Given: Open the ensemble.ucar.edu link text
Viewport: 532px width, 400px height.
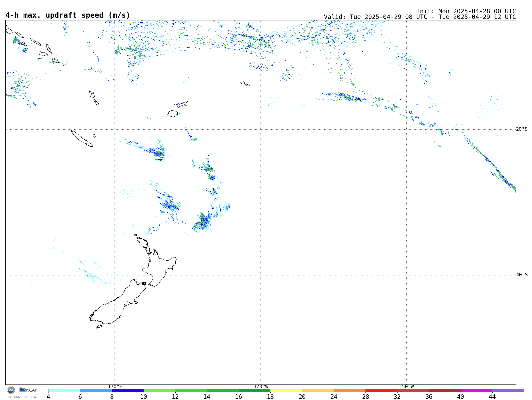Looking at the screenshot, I should point(22,397).
